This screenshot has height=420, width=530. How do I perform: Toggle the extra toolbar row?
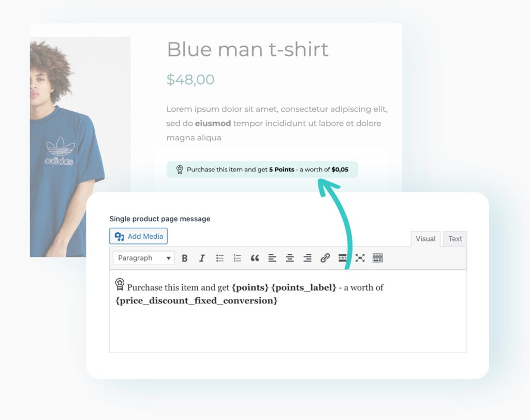click(377, 258)
